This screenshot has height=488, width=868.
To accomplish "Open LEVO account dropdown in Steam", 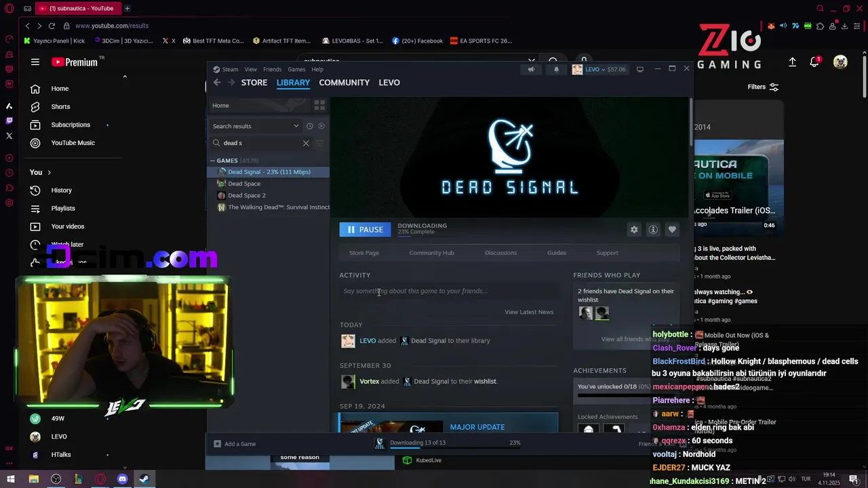I will (599, 69).
